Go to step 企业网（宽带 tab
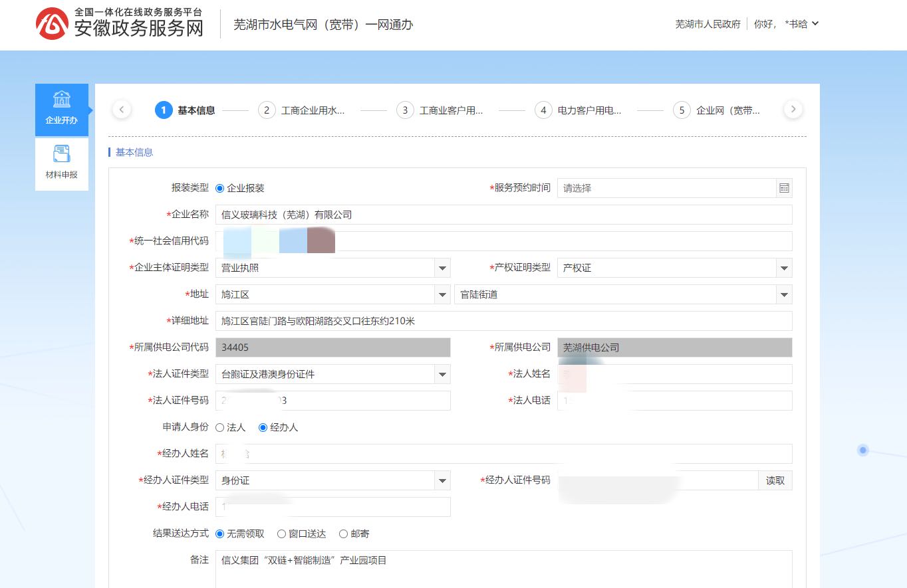 pyautogui.click(x=728, y=110)
